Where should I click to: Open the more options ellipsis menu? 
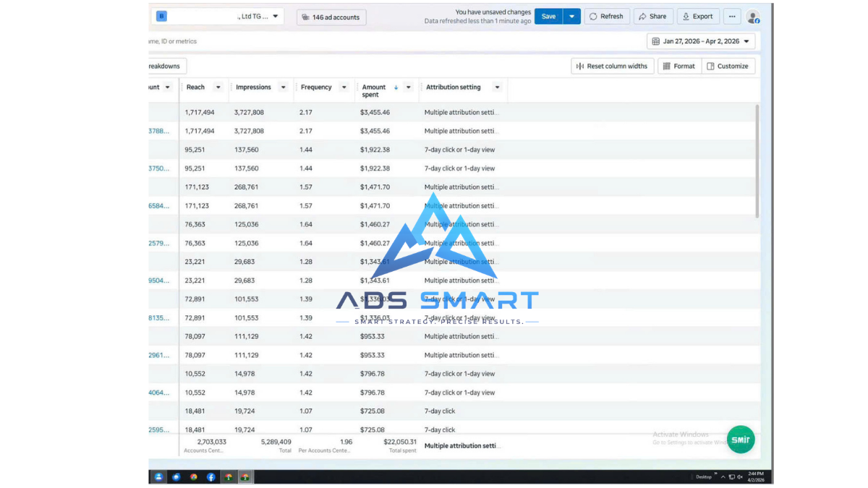coord(732,17)
